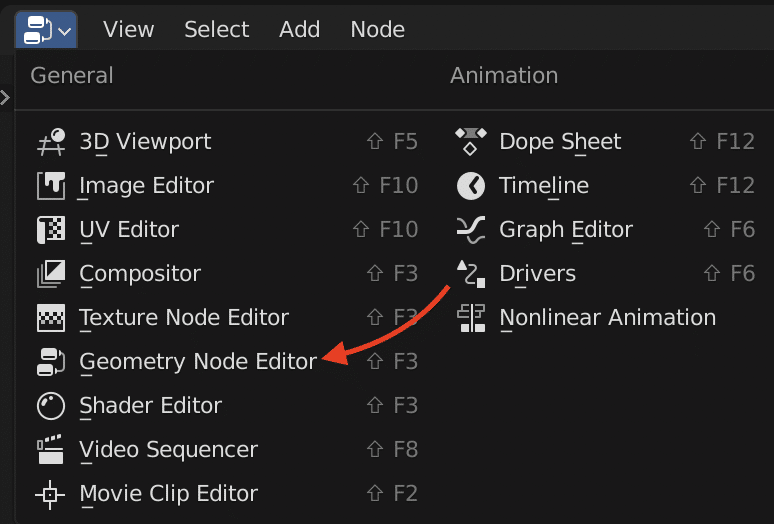Screen dimensions: 774x524
Task: Click the Drivers icon
Action: pyautogui.click(x=471, y=273)
